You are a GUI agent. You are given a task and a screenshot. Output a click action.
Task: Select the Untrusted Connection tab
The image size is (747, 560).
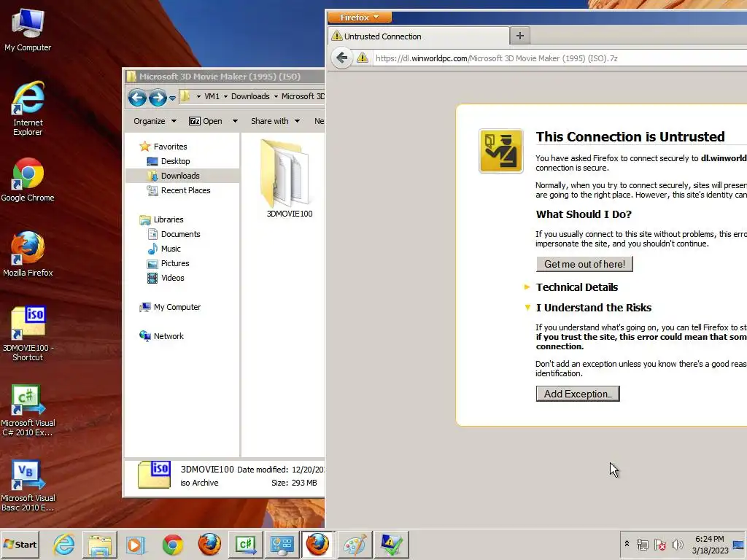pos(419,36)
